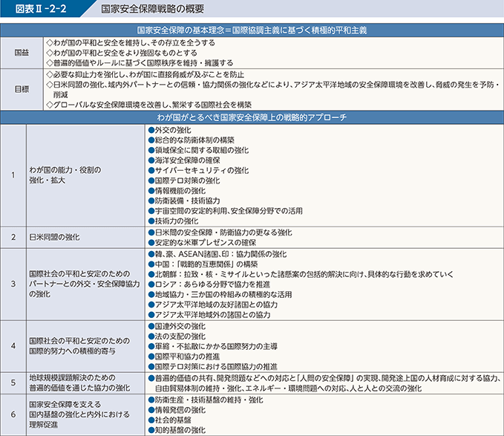
Task: Click bullet 社会的基盤
Action: coord(170,420)
